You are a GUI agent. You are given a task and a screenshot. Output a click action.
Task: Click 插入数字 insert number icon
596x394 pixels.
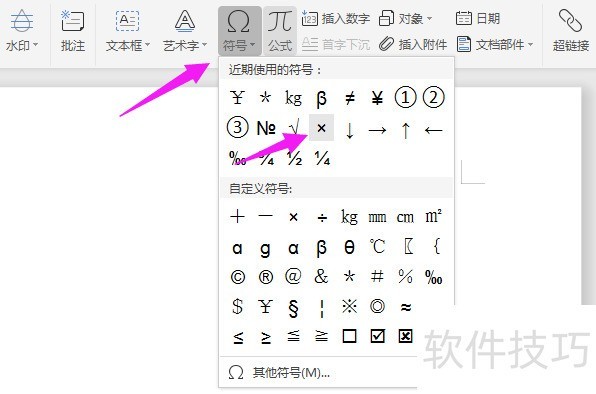point(310,18)
